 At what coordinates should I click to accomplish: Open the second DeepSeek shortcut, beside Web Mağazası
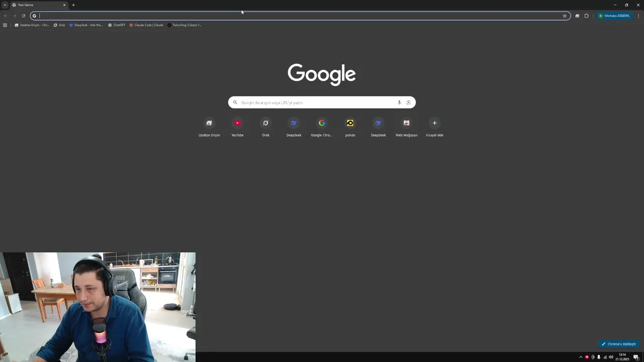[378, 127]
